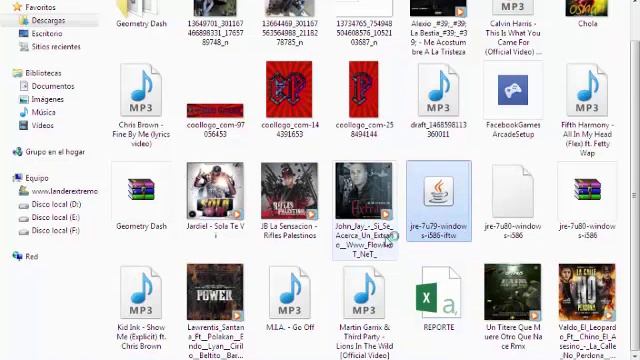
Task: Select Kid Ink - Show Me MP3 icon
Action: [x=141, y=292]
